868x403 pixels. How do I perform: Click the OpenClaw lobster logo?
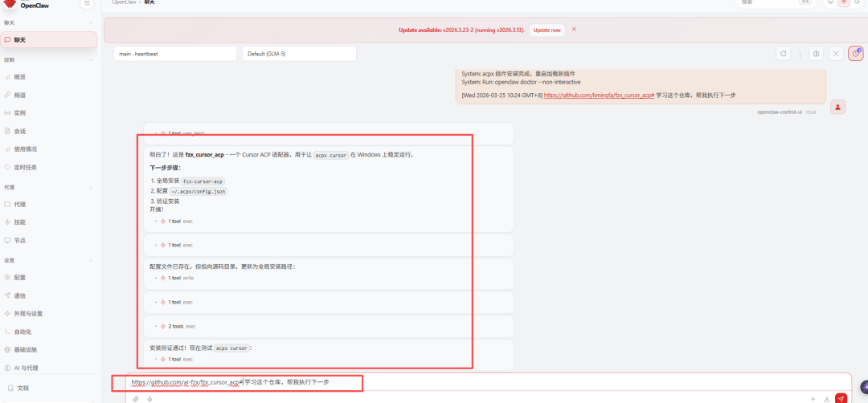pos(10,2)
